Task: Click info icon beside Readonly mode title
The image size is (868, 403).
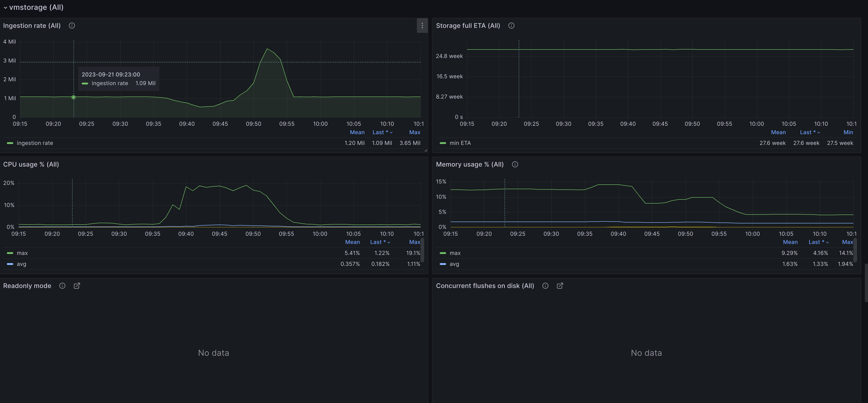Action: point(62,285)
